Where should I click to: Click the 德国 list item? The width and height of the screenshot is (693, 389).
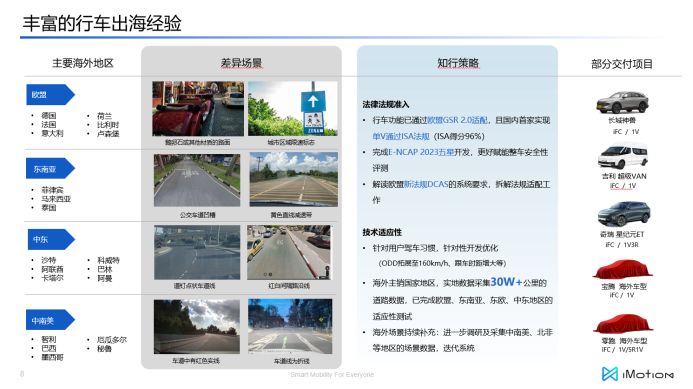tap(49, 116)
